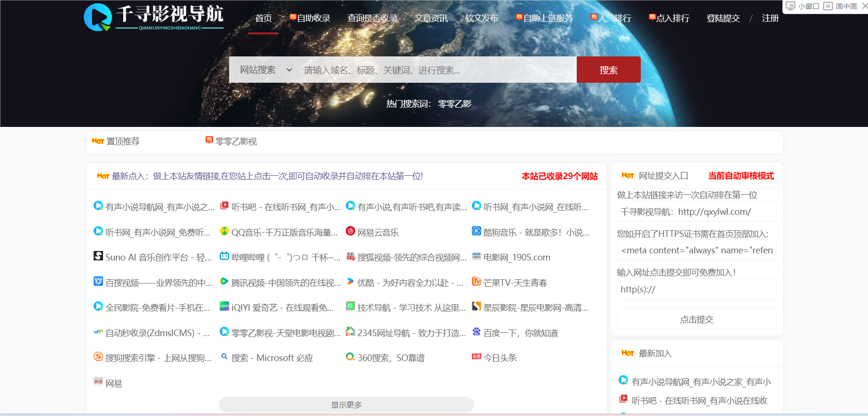Open the 自助收录 nav item
Screen dimensions: 868x416
coord(311,18)
